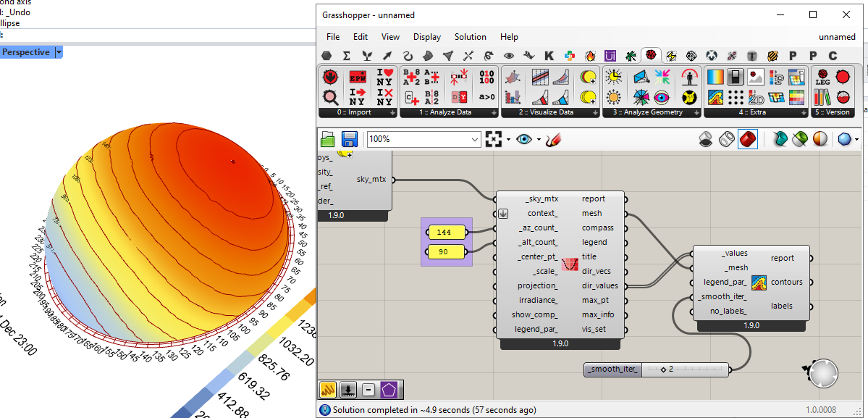Select the K tab icon in component ribbon
Screen dimensions: 868x418
[x=549, y=56]
